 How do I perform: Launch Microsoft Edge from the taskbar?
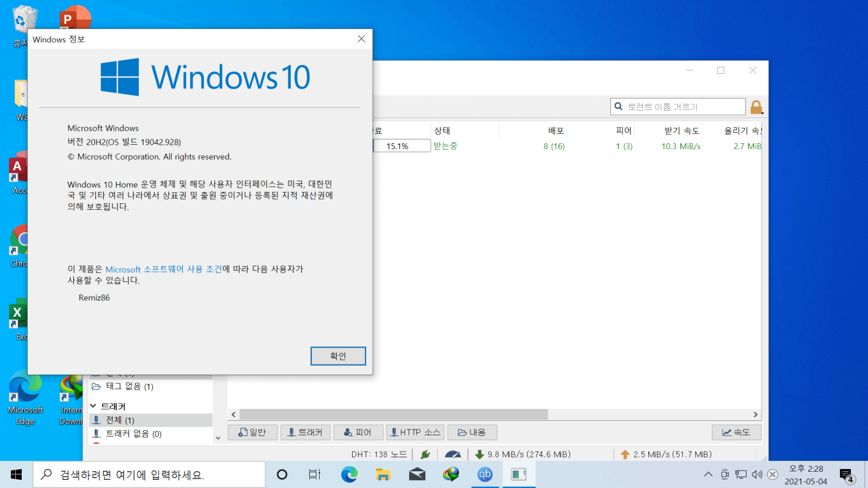[349, 475]
